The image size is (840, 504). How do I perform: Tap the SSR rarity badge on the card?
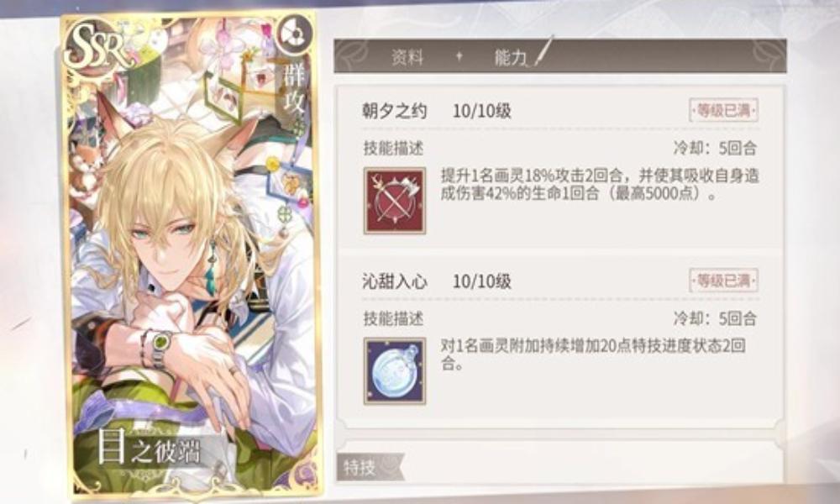click(98, 46)
